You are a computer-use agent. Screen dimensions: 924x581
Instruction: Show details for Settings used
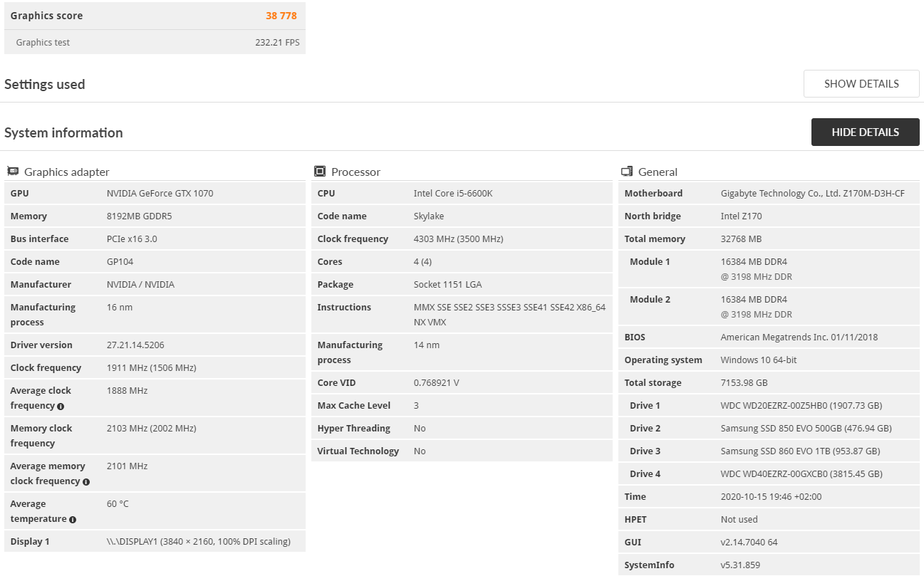click(861, 83)
